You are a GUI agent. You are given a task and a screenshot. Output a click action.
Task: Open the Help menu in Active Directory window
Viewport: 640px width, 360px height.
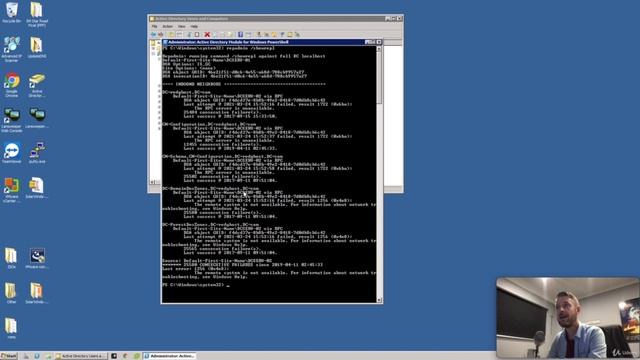tap(194, 27)
